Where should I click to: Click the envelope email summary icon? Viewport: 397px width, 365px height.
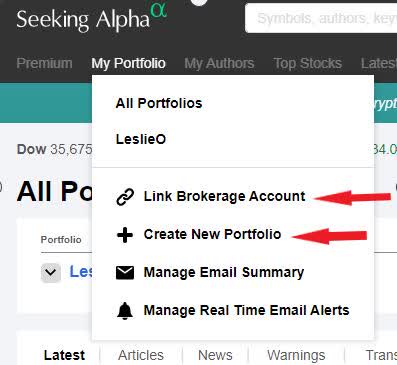pos(125,272)
